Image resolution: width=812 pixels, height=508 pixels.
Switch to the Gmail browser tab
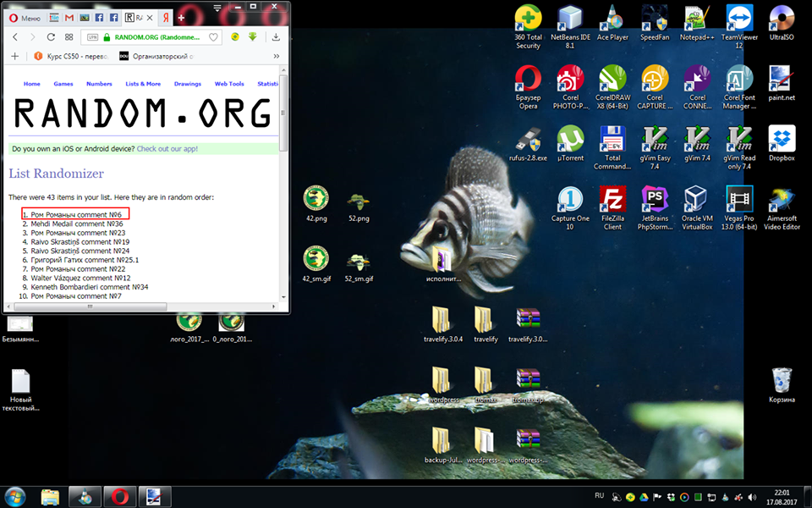[x=69, y=17]
